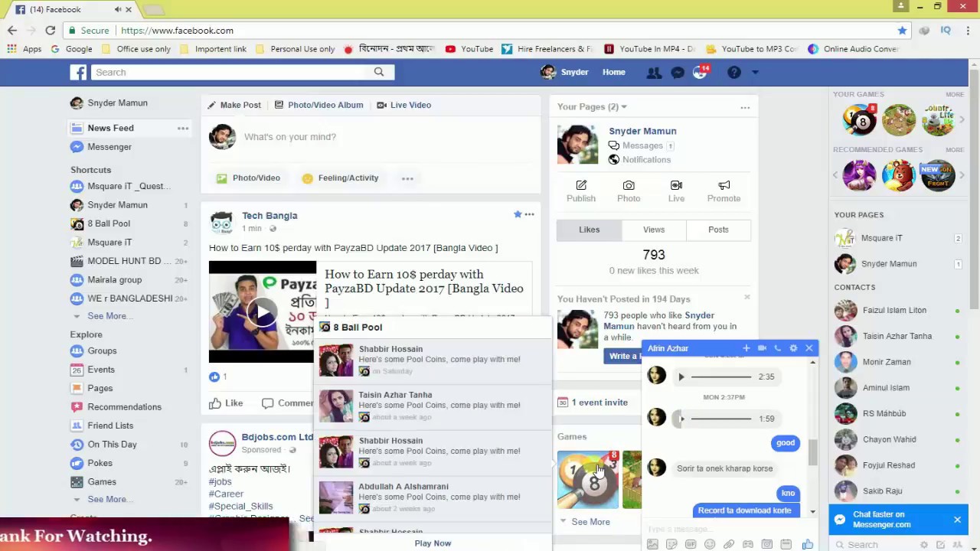This screenshot has height=551, width=980.
Task: Send a thumbs-up like in the chat
Action: point(807,544)
